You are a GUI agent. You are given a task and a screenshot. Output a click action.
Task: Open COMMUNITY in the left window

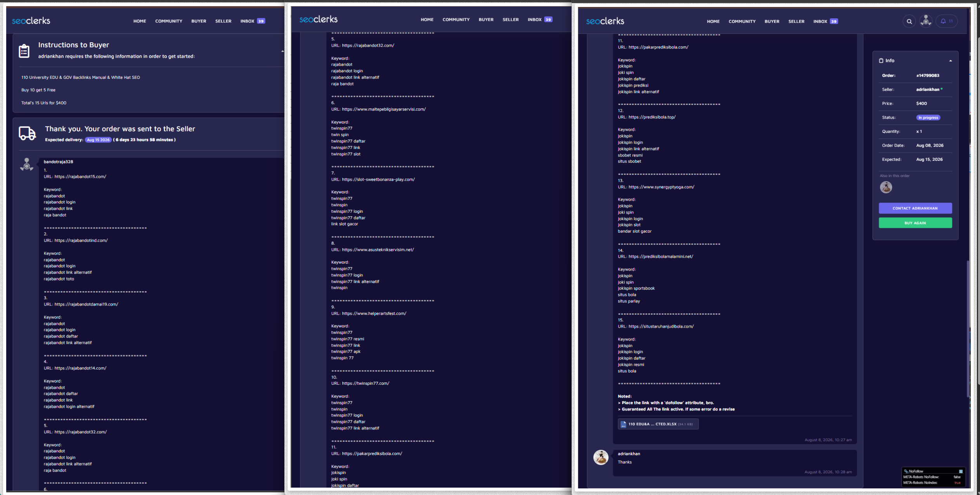169,21
